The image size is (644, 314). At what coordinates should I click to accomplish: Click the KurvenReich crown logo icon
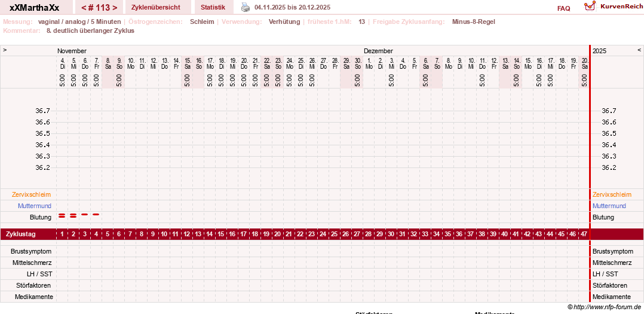(590, 6)
